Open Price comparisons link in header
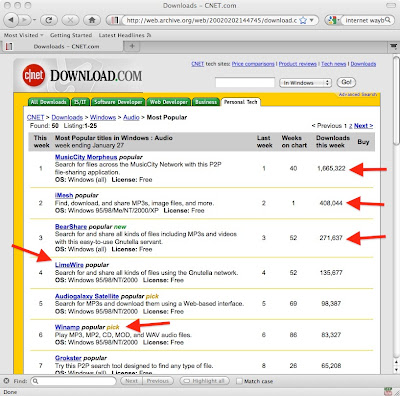The image size is (400, 396). pos(253,64)
